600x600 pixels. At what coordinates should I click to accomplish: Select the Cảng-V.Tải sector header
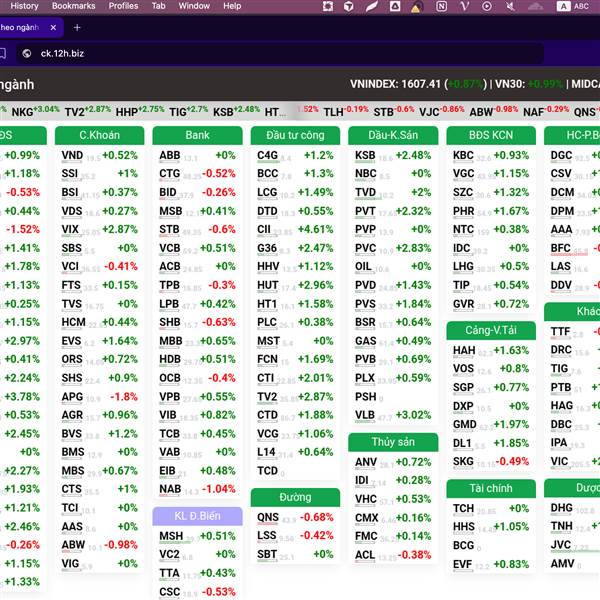pos(491,331)
